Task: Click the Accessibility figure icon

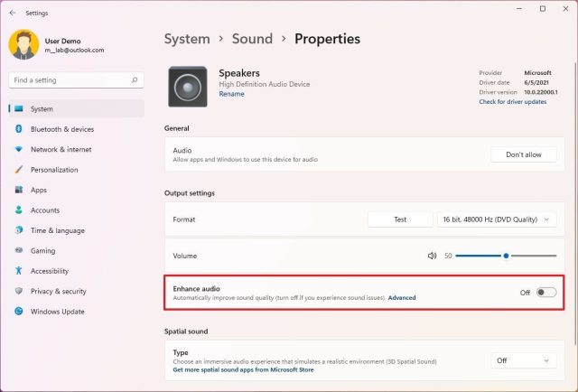Action: tap(19, 271)
